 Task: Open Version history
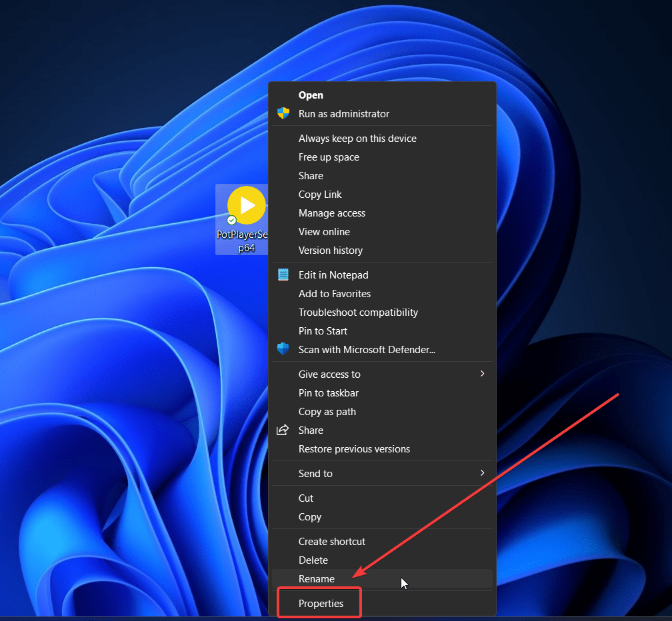(331, 251)
